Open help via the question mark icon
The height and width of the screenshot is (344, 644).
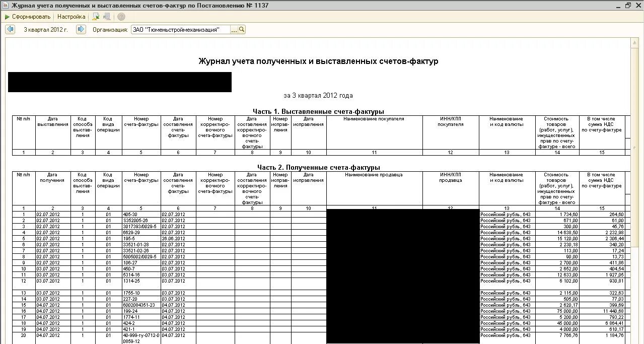point(121,17)
